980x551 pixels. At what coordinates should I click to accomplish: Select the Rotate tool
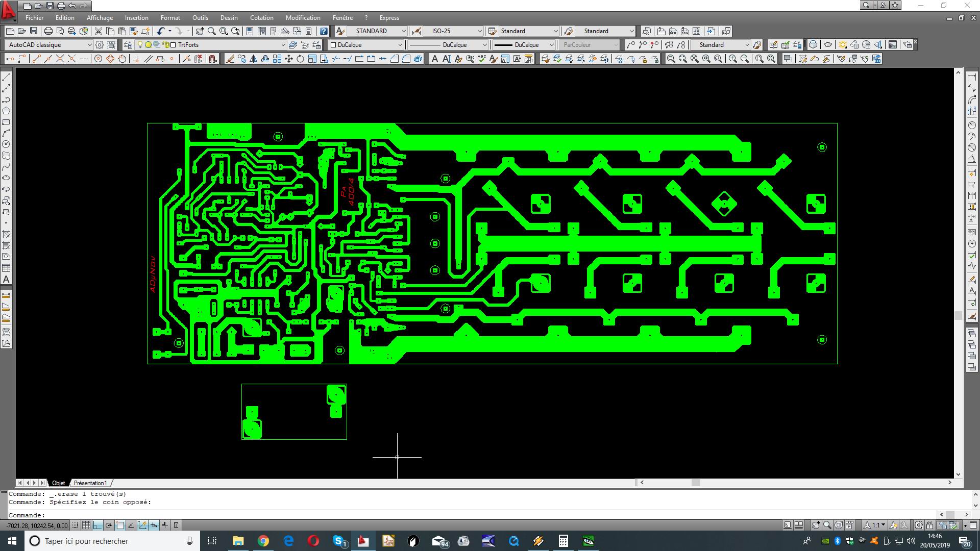click(x=301, y=59)
